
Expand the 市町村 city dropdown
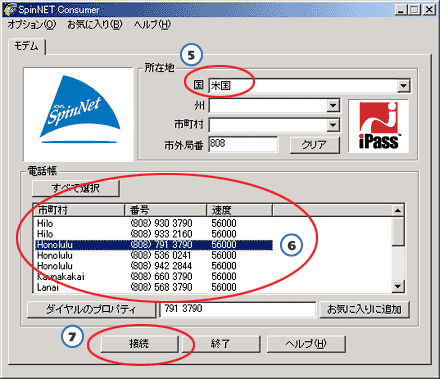coord(333,125)
